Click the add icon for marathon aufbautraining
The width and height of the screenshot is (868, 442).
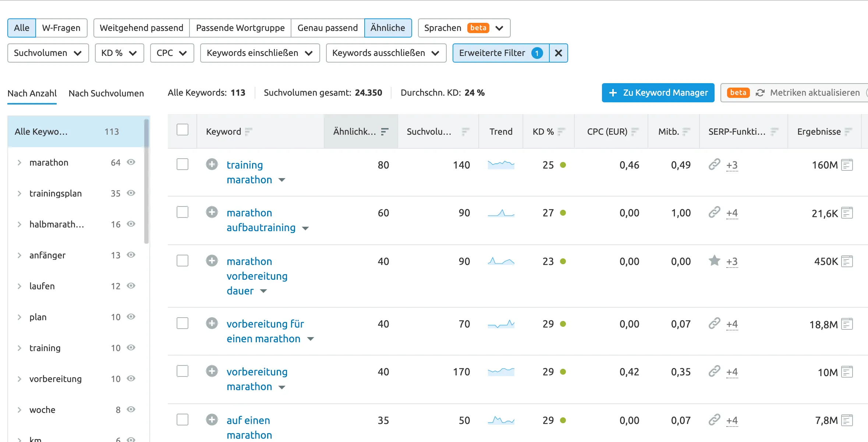pos(211,213)
